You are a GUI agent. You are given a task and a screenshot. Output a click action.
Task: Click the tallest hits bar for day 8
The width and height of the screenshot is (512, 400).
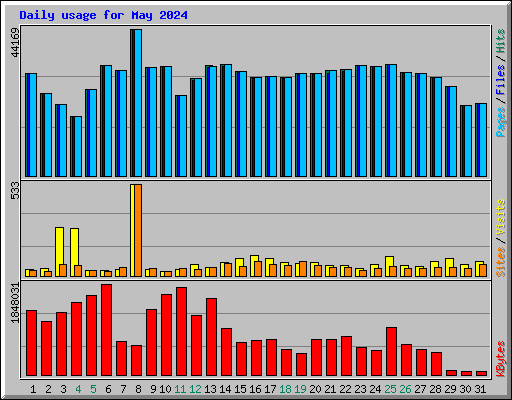point(136,103)
